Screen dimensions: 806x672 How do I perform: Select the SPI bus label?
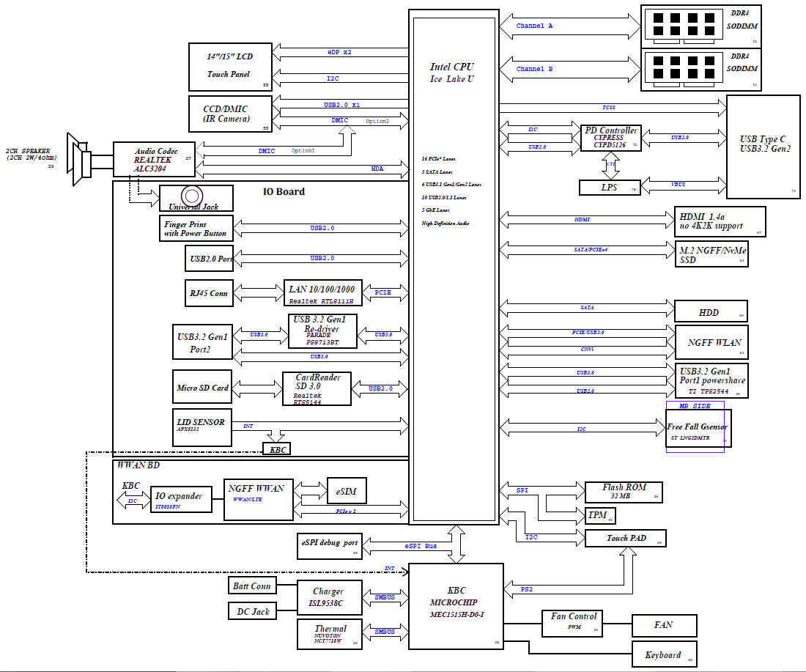click(522, 490)
